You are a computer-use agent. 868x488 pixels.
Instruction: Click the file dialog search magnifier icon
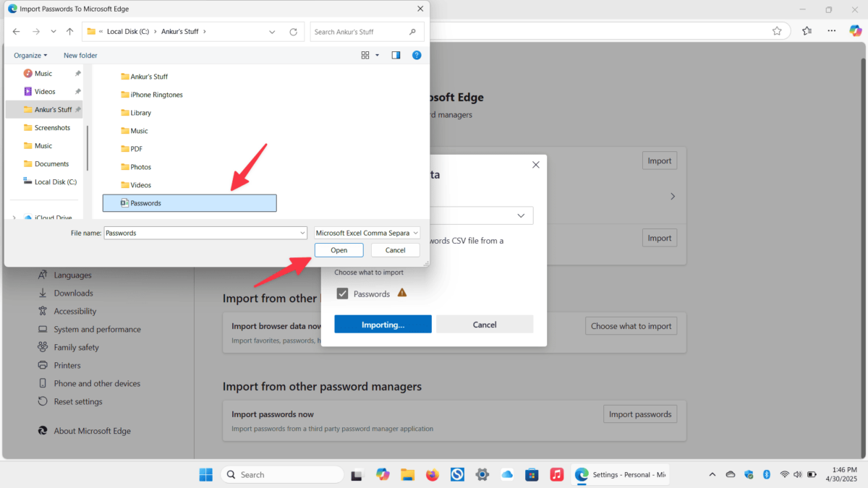click(x=412, y=32)
